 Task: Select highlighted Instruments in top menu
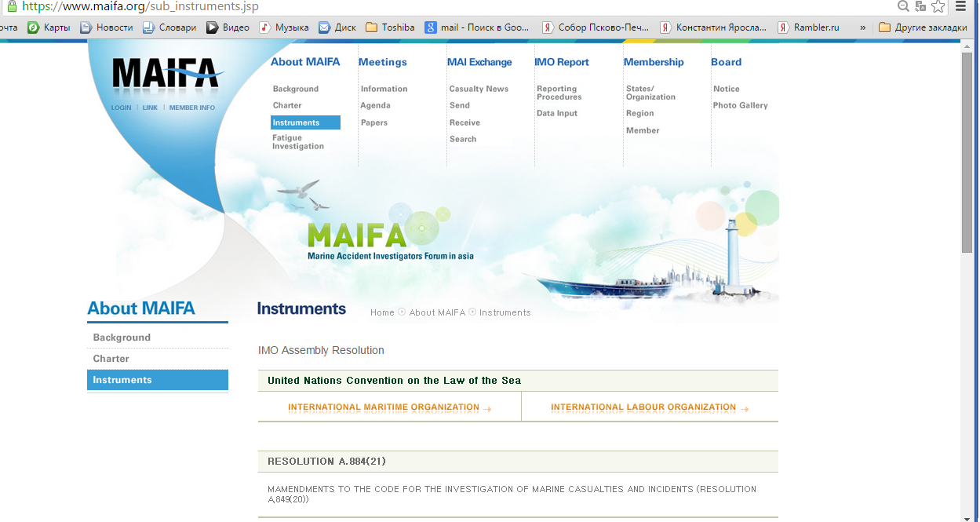click(x=305, y=122)
